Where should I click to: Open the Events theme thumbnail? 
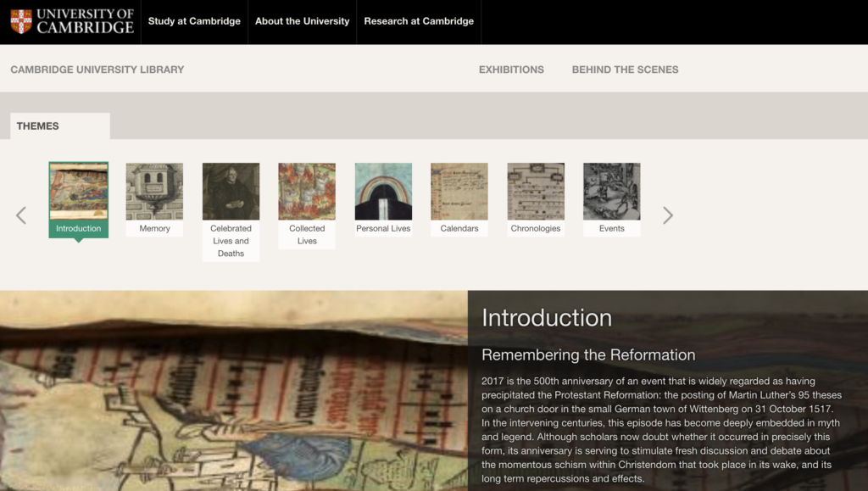[x=611, y=192]
